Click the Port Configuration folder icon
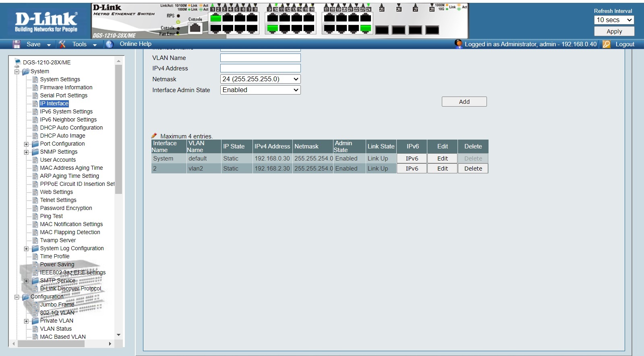Viewport: 644px width, 356px height. tap(35, 144)
